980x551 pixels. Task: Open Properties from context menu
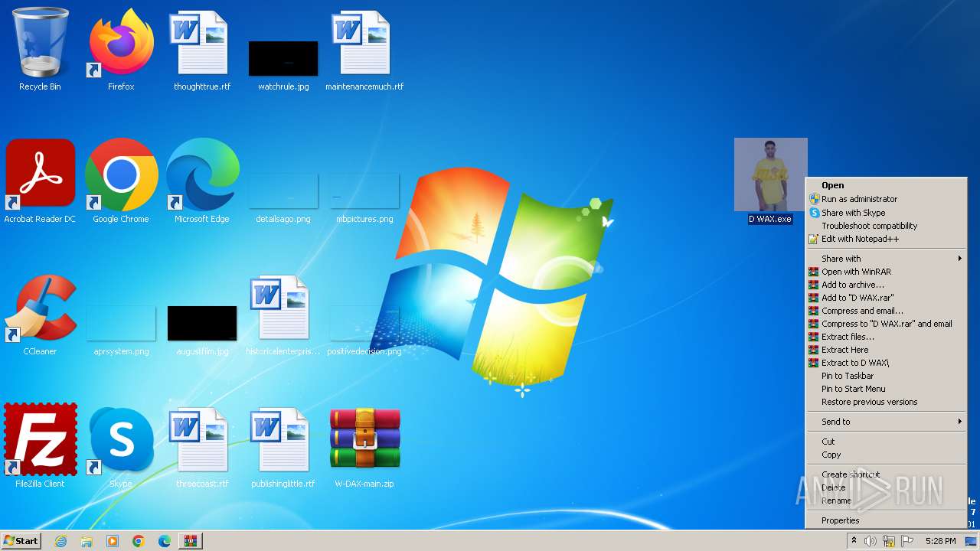887,520
